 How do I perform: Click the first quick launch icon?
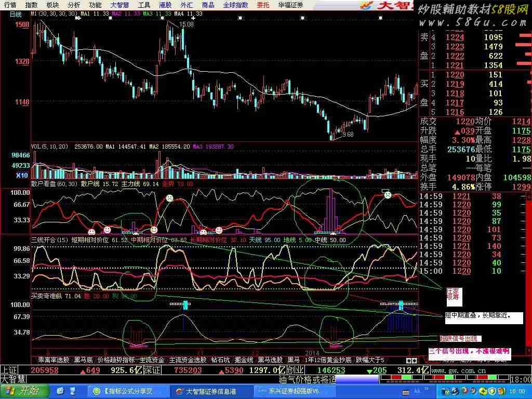(x=60, y=392)
